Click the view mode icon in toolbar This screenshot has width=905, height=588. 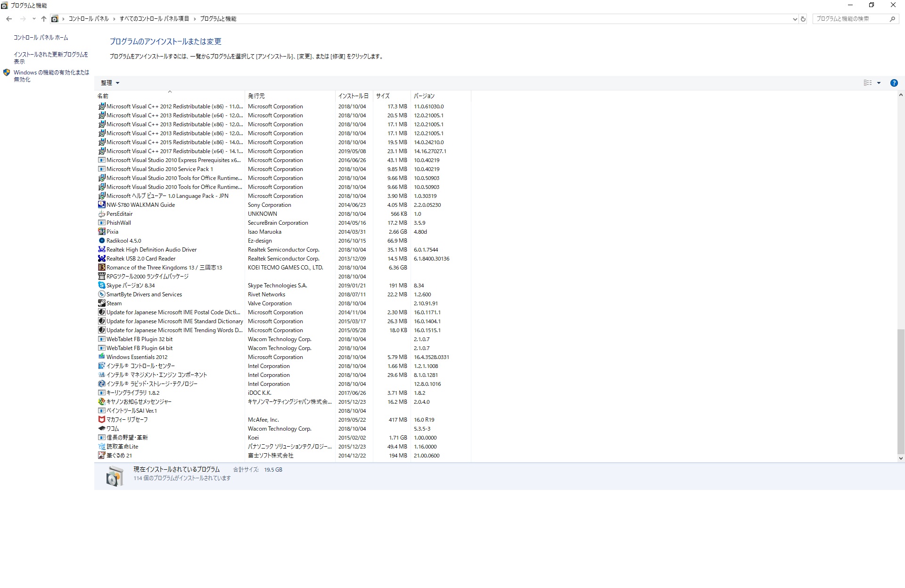point(868,83)
